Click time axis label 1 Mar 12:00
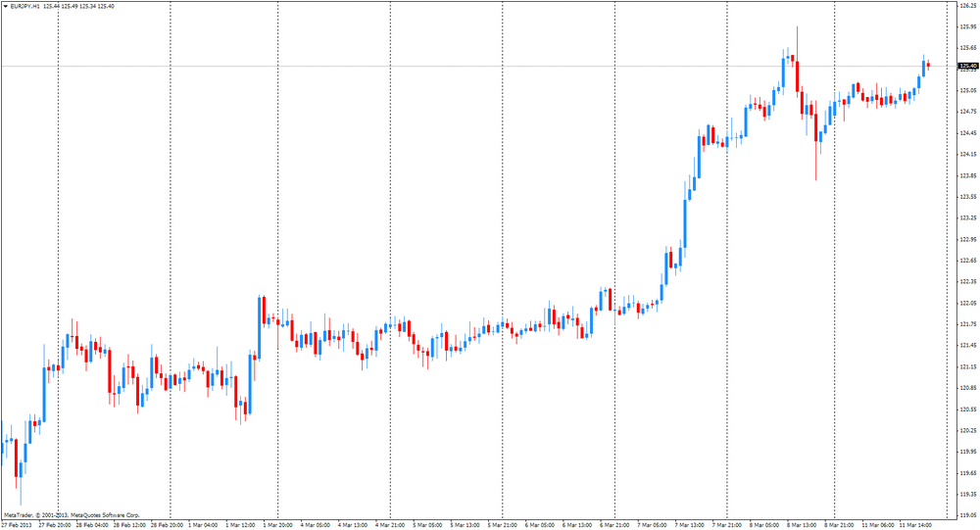Screen dimensions: 980x530 pos(241,525)
